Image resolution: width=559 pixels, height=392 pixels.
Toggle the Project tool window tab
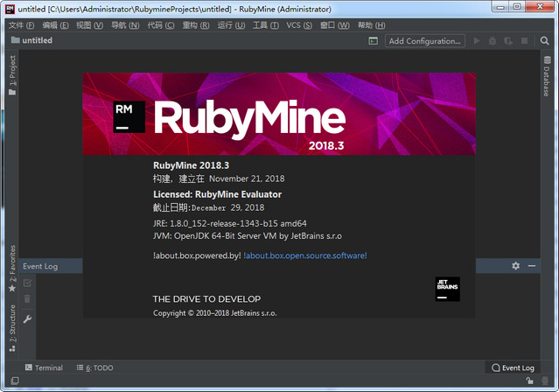coord(11,75)
